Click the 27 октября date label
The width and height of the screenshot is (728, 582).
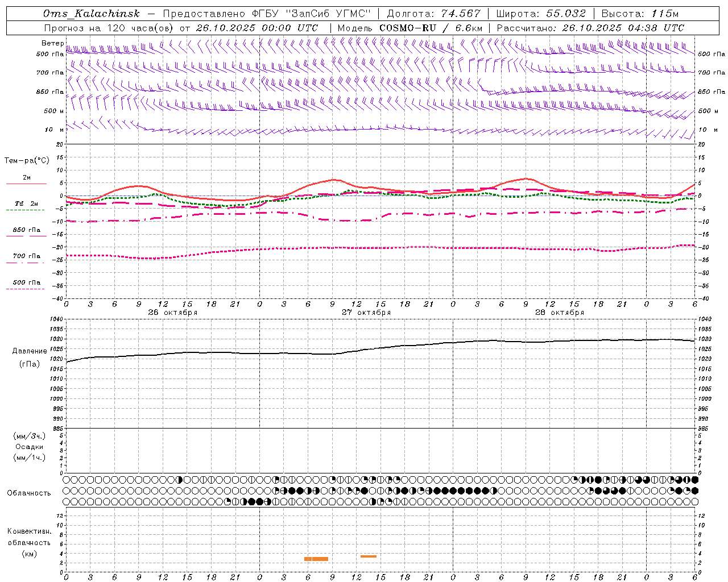click(x=366, y=313)
